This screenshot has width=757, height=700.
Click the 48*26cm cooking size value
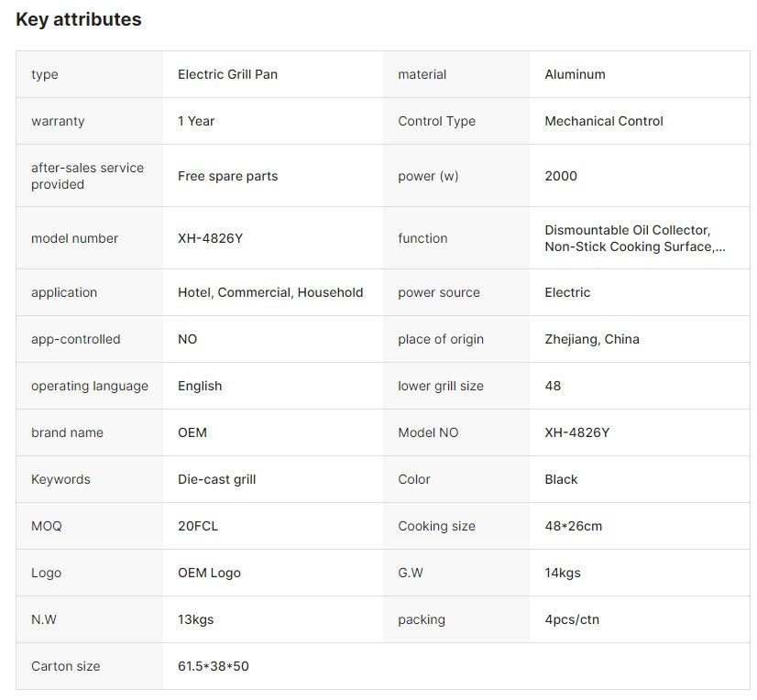[x=574, y=526]
